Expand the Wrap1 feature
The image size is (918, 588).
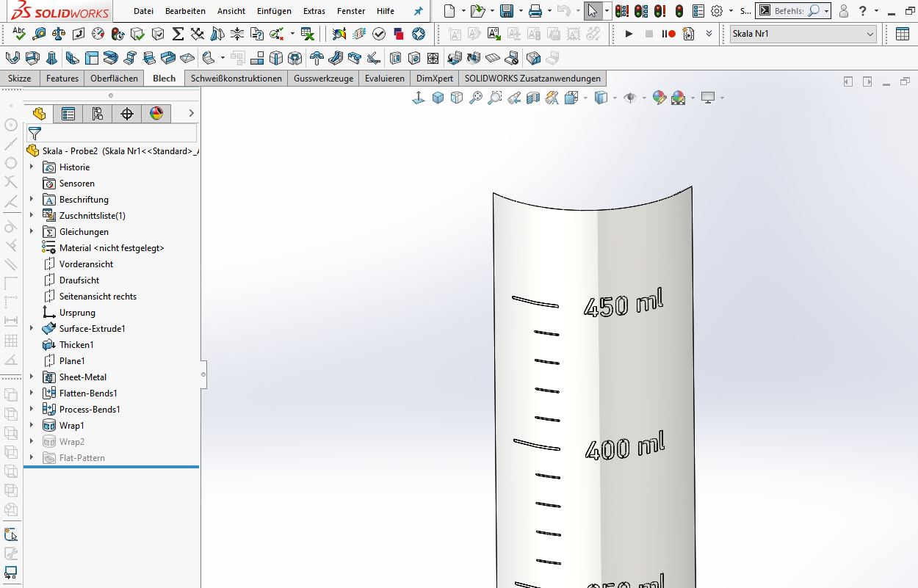32,426
